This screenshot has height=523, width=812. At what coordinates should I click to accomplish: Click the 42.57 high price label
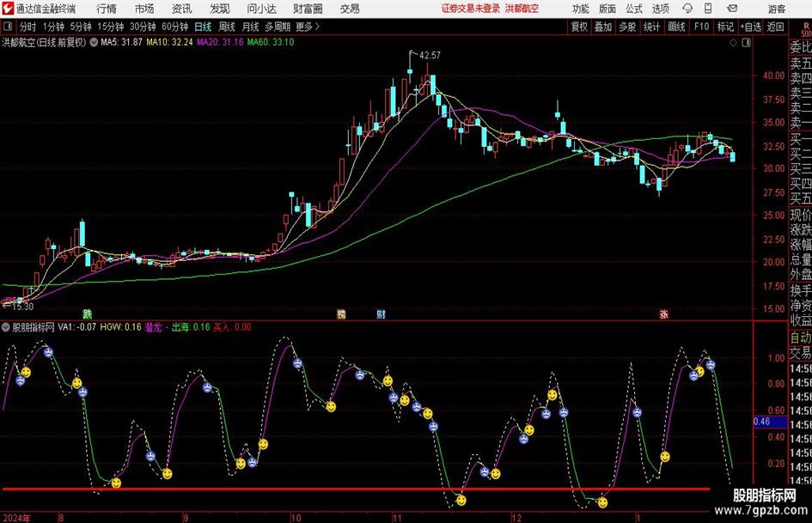[430, 55]
